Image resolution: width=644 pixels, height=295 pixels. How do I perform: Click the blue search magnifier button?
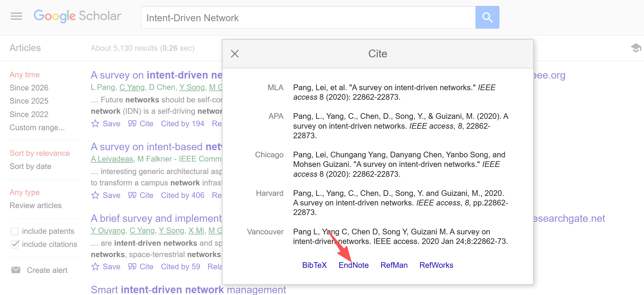click(487, 17)
